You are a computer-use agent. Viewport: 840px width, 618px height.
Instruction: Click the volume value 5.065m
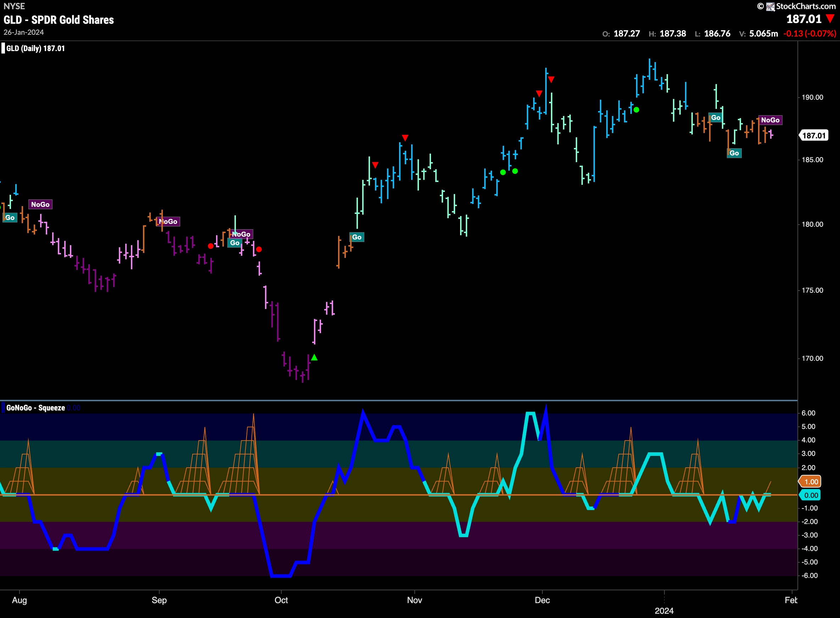(x=763, y=34)
